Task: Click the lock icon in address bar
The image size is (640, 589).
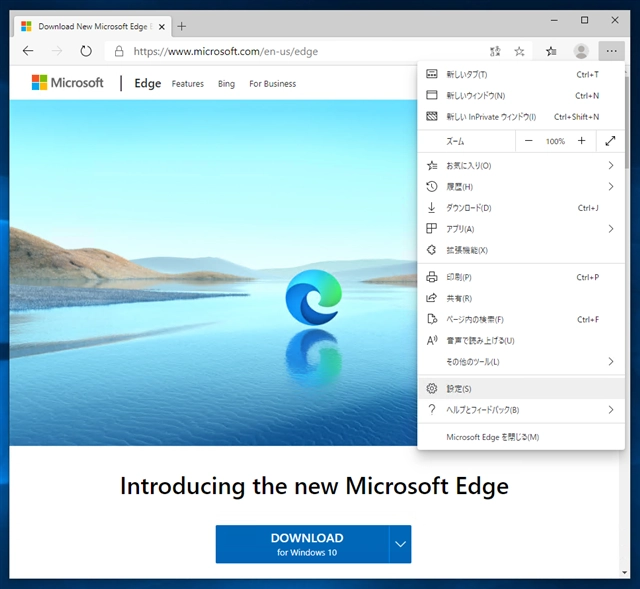Action: 119,51
